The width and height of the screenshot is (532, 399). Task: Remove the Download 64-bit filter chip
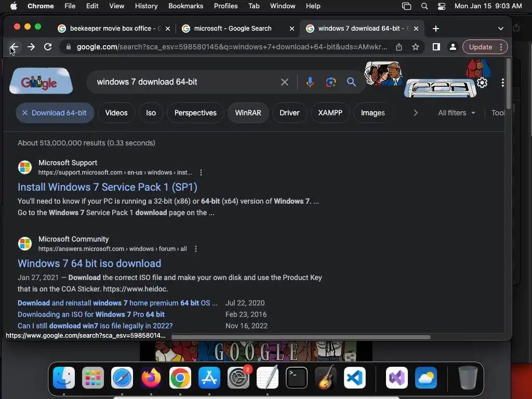[x=25, y=113]
